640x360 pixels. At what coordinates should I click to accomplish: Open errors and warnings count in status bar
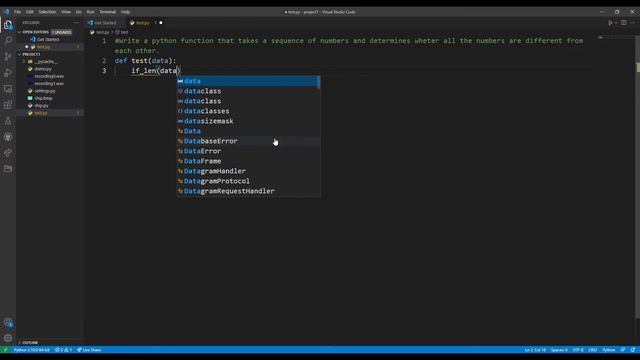pos(63,350)
